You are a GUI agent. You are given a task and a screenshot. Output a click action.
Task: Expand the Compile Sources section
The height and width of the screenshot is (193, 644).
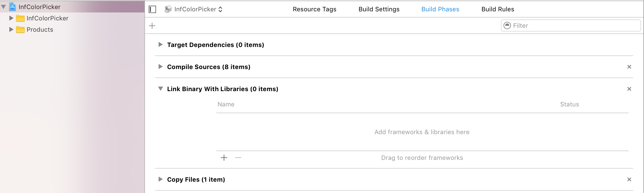(160, 67)
